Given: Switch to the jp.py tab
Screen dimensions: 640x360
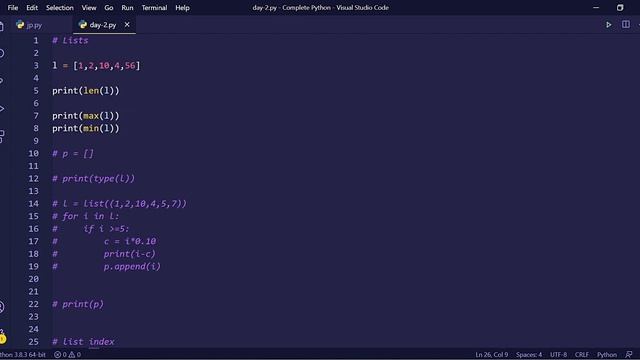Looking at the screenshot, I should [34, 25].
